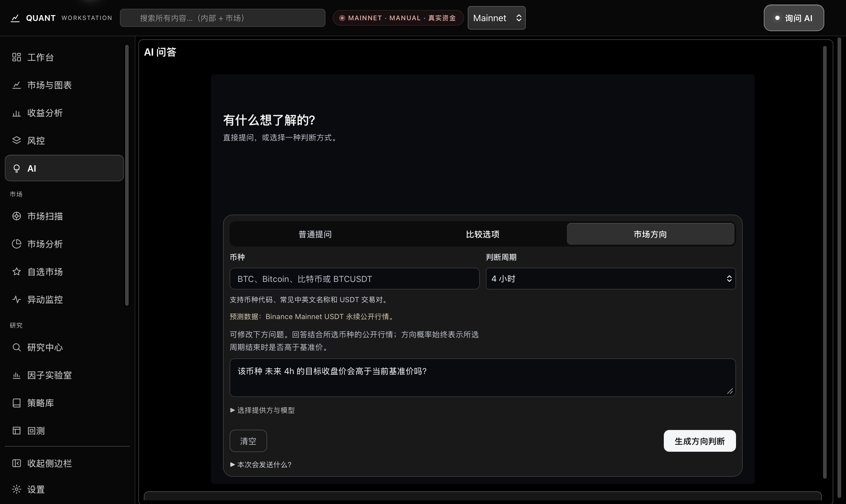
Task: Click the 收益分析 bar chart icon
Action: coord(16,113)
